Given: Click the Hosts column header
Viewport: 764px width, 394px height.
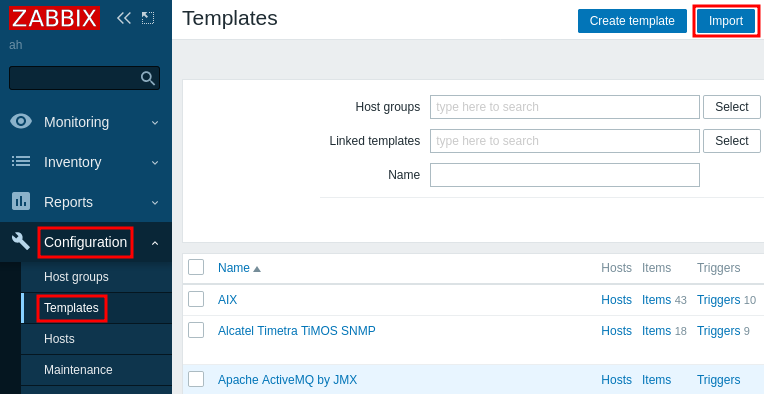Looking at the screenshot, I should pos(616,268).
